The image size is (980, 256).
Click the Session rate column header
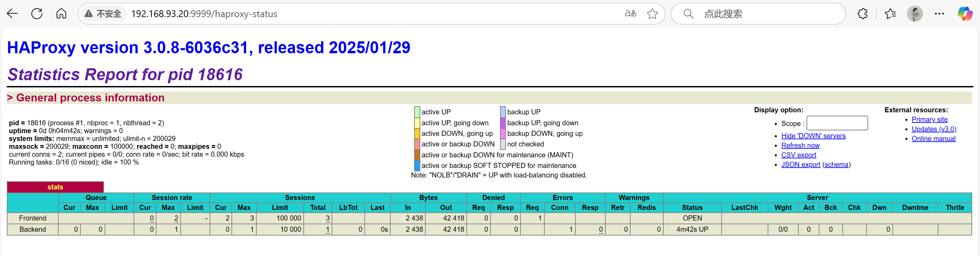point(171,198)
